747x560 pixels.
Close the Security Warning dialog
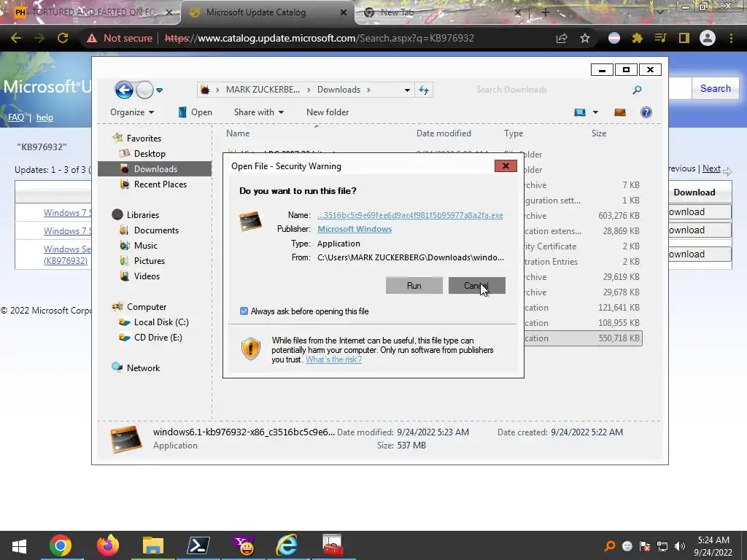[x=506, y=166]
